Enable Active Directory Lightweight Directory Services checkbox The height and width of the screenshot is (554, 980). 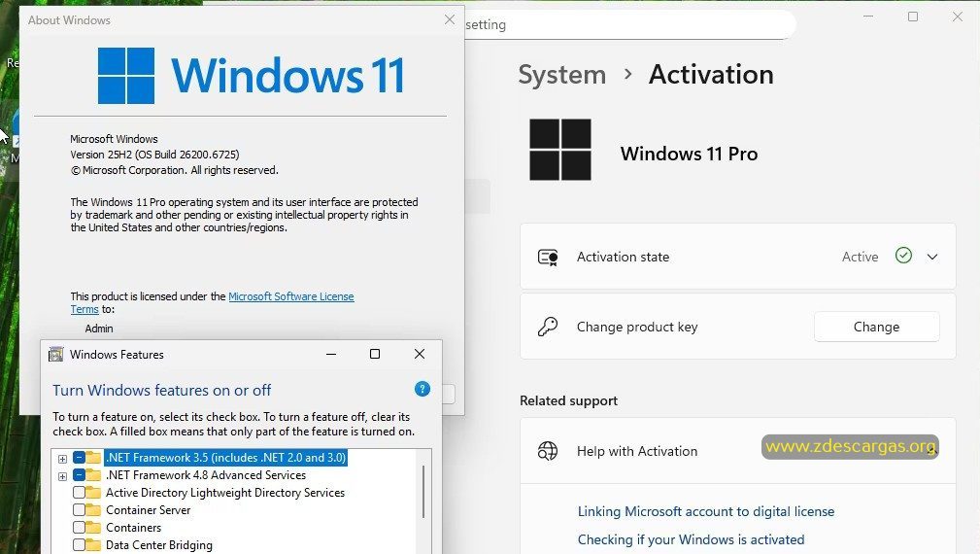click(79, 492)
